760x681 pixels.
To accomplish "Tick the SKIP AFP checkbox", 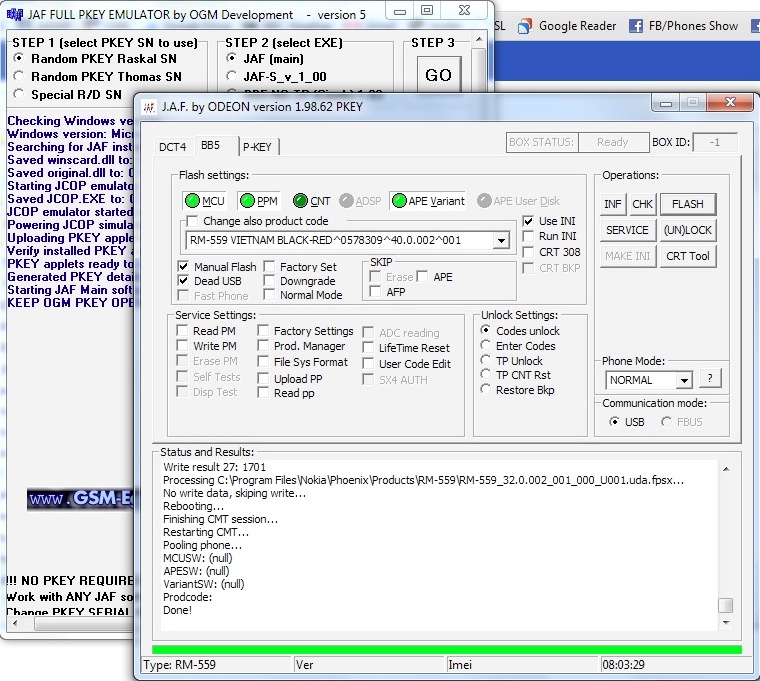I will pyautogui.click(x=375, y=292).
